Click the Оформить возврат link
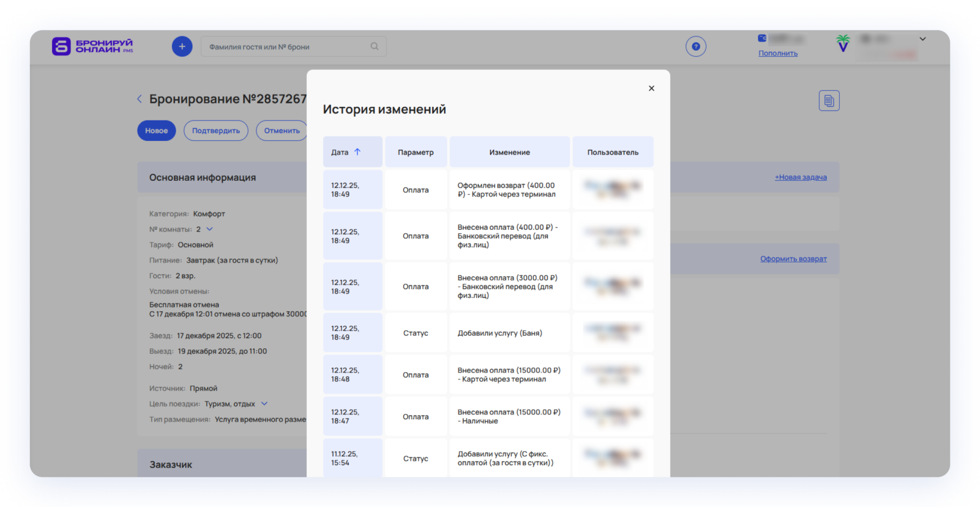Viewport: 980px width, 507px height. [x=793, y=259]
